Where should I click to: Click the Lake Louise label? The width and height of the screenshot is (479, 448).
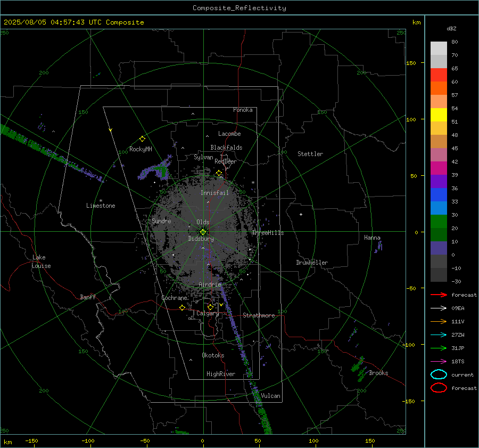point(41,262)
